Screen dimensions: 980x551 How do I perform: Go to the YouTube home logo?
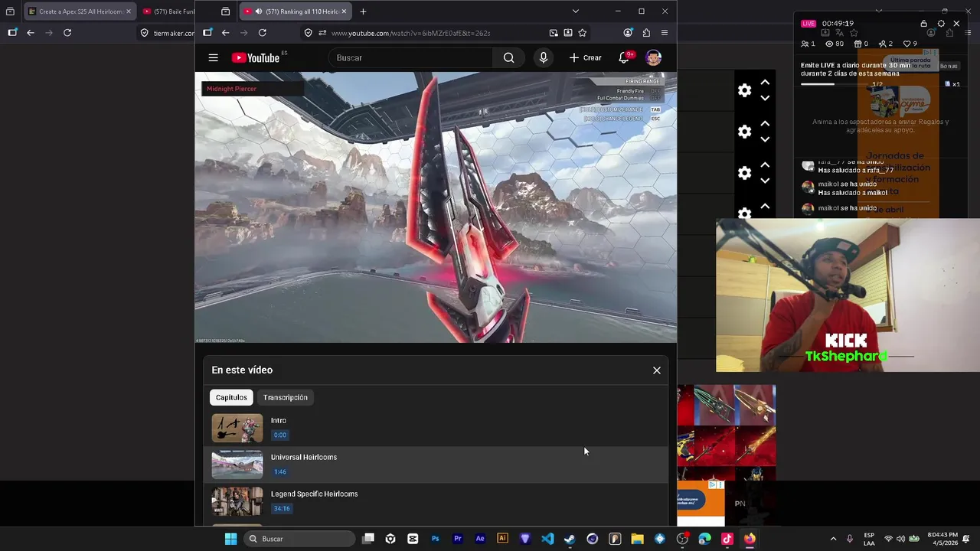click(256, 58)
